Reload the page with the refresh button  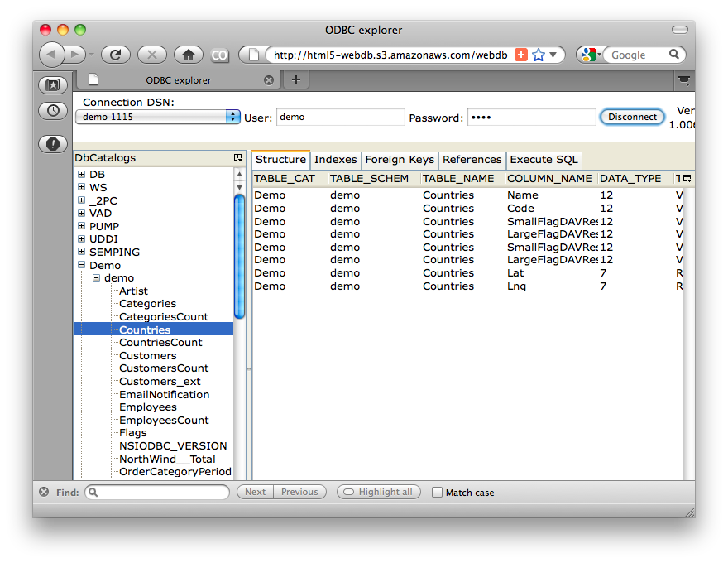coord(115,55)
